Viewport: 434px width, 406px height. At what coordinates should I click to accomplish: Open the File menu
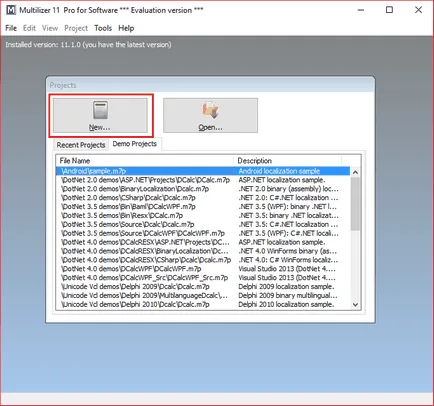pos(11,28)
